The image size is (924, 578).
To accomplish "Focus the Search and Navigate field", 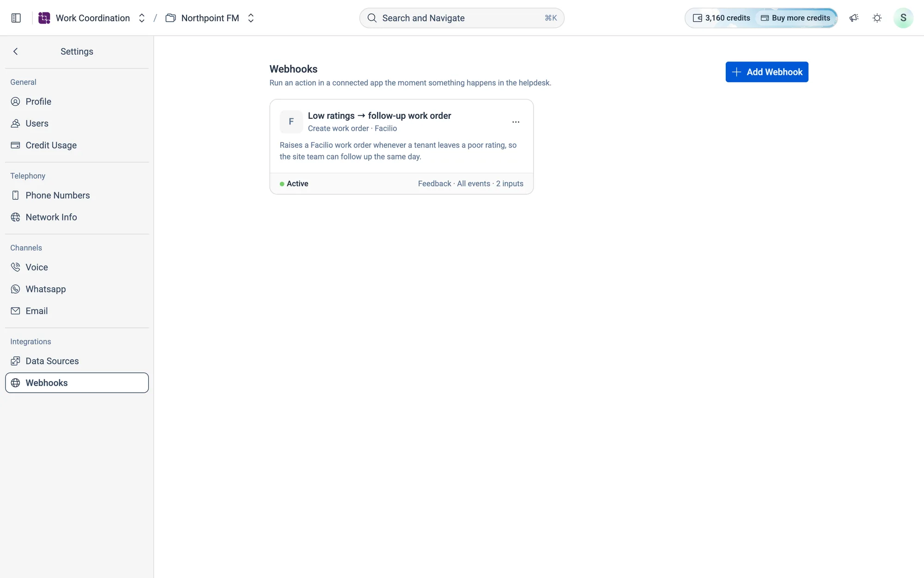I will click(462, 18).
